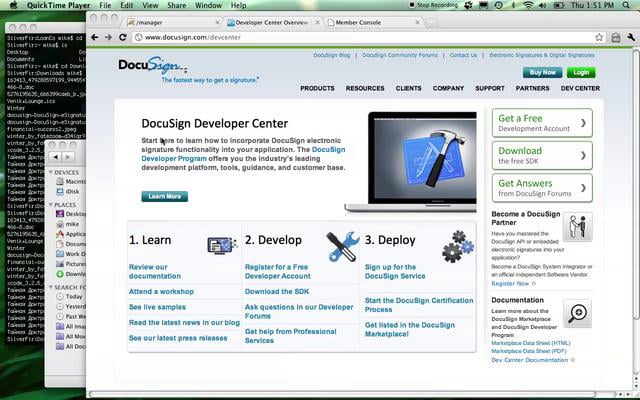The height and width of the screenshot is (400, 640).
Task: Click the Get Answers from Forums chevron
Action: 583,188
